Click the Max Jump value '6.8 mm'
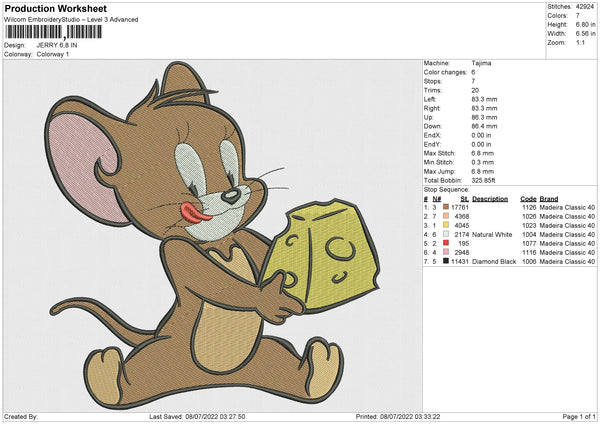 tap(483, 171)
